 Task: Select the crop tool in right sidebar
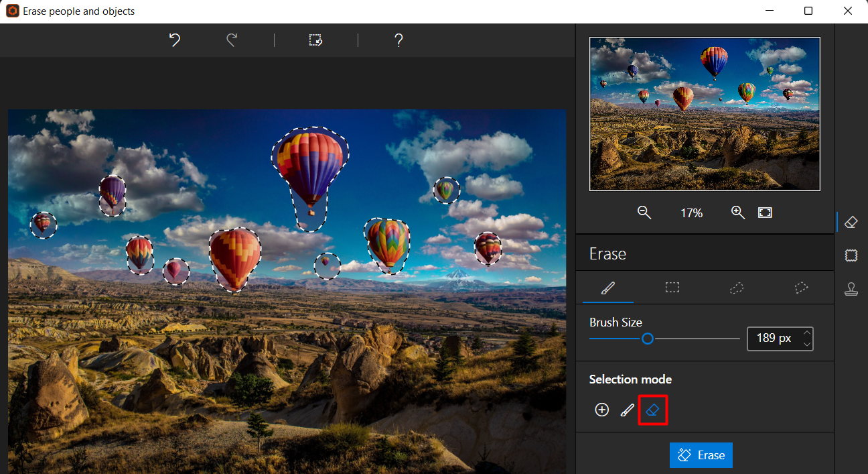pos(851,255)
